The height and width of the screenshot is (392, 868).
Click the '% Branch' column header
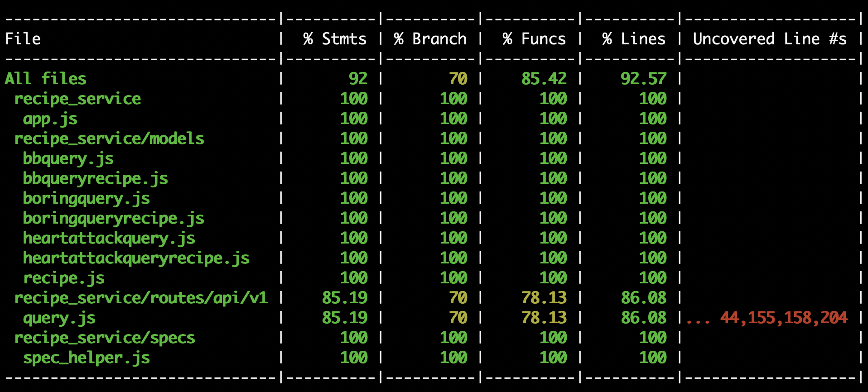pos(430,39)
